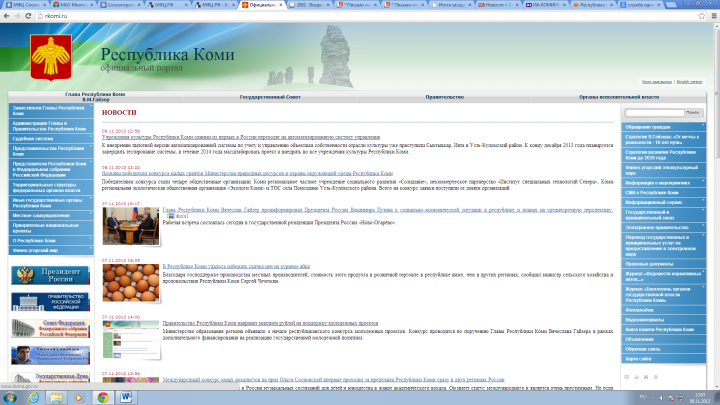
Task: Switch to 'служба одн...' tab
Action: point(641,5)
